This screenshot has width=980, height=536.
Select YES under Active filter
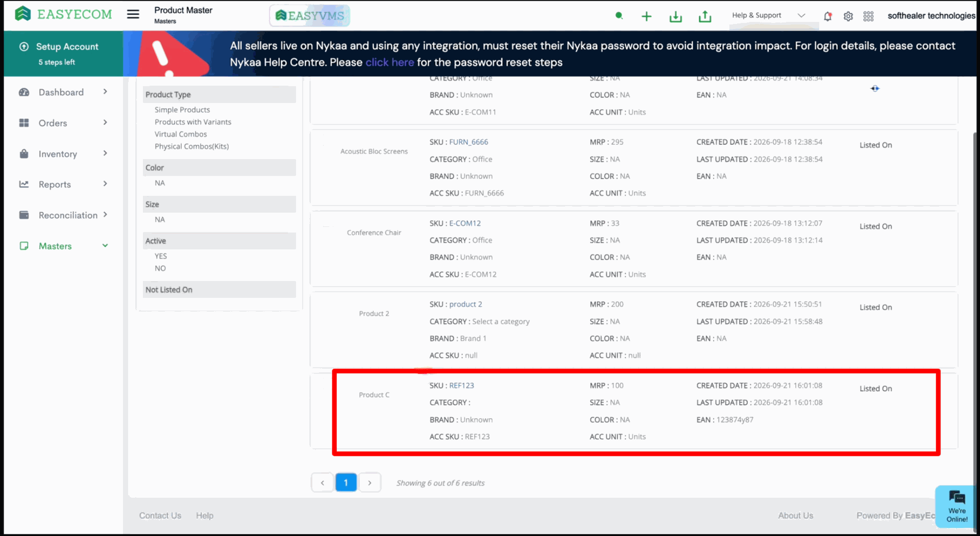[161, 256]
